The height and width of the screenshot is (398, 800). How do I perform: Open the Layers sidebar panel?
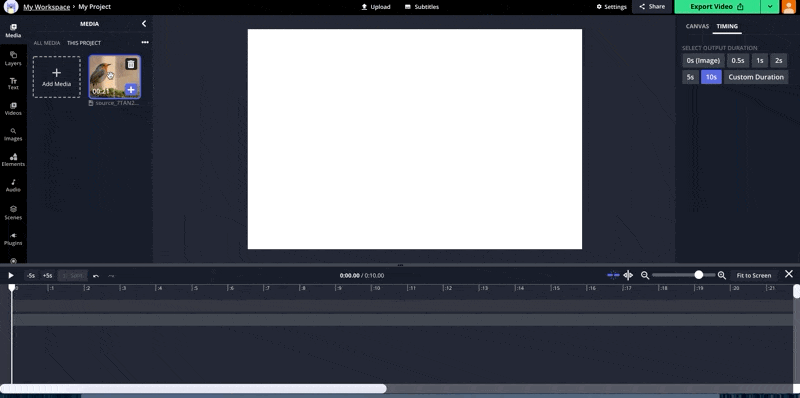[x=13, y=58]
